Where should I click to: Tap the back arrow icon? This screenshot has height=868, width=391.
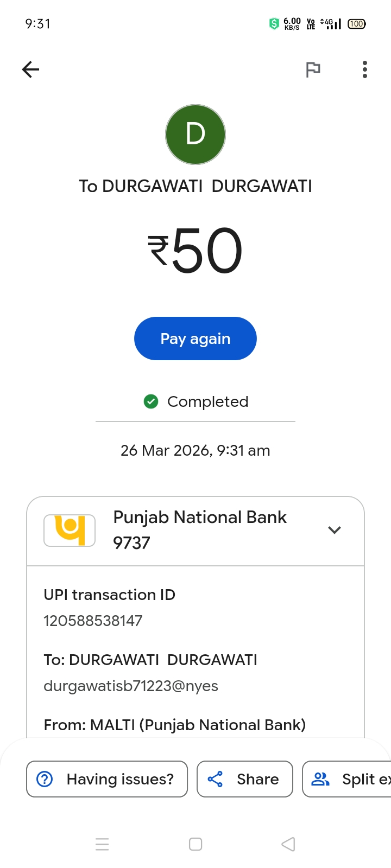[31, 69]
